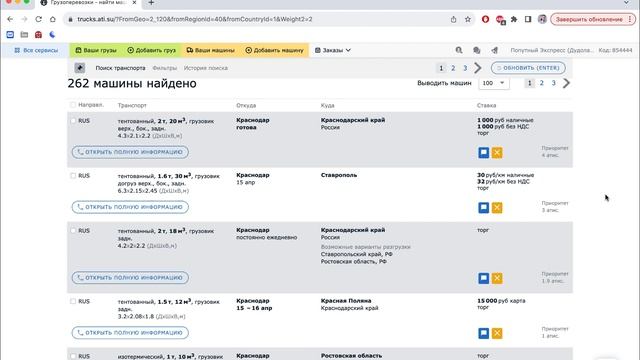
Task: Toggle browser side panel icon
Action: point(528,19)
